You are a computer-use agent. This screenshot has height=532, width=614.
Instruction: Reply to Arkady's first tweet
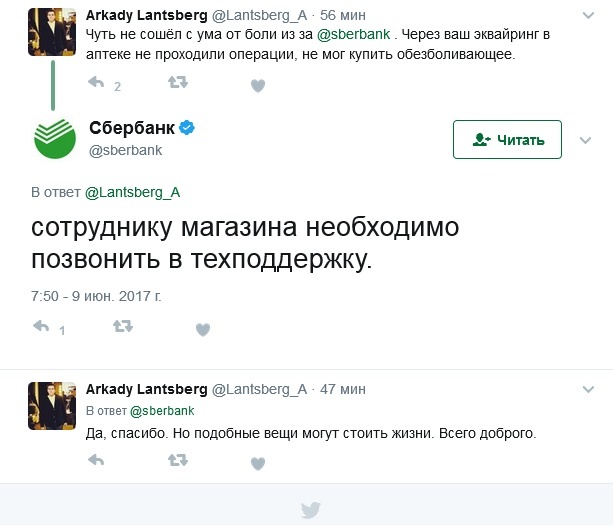click(x=97, y=85)
